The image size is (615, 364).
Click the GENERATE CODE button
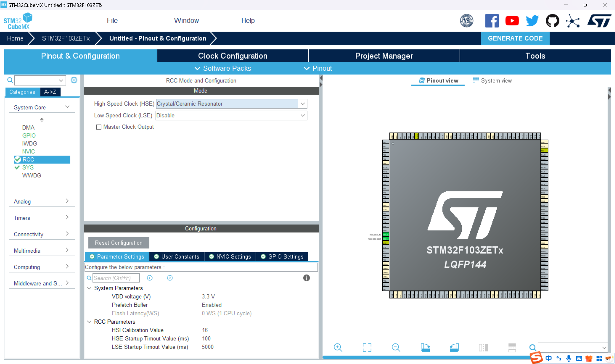tap(515, 38)
